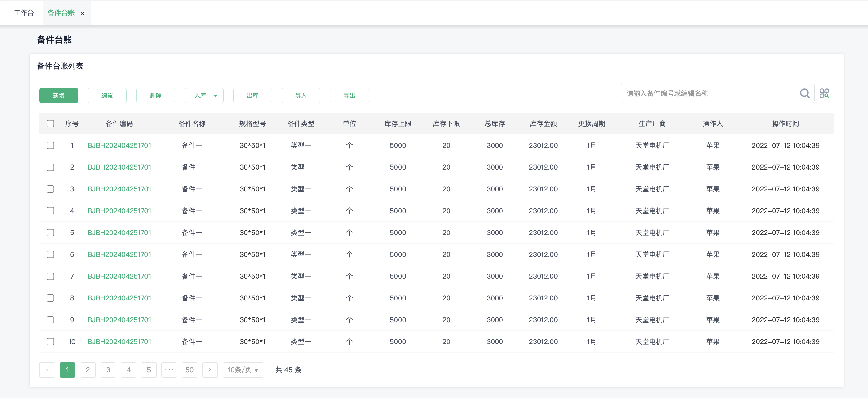Expand the 入库 dropdown button
This screenshot has height=398, width=868.
click(x=204, y=95)
